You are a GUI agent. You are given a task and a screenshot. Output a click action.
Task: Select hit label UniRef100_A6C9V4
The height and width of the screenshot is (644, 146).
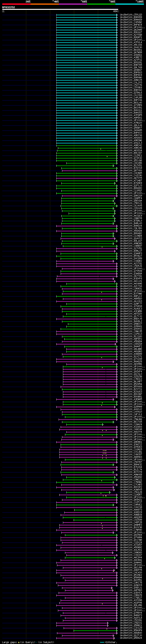click(131, 557)
